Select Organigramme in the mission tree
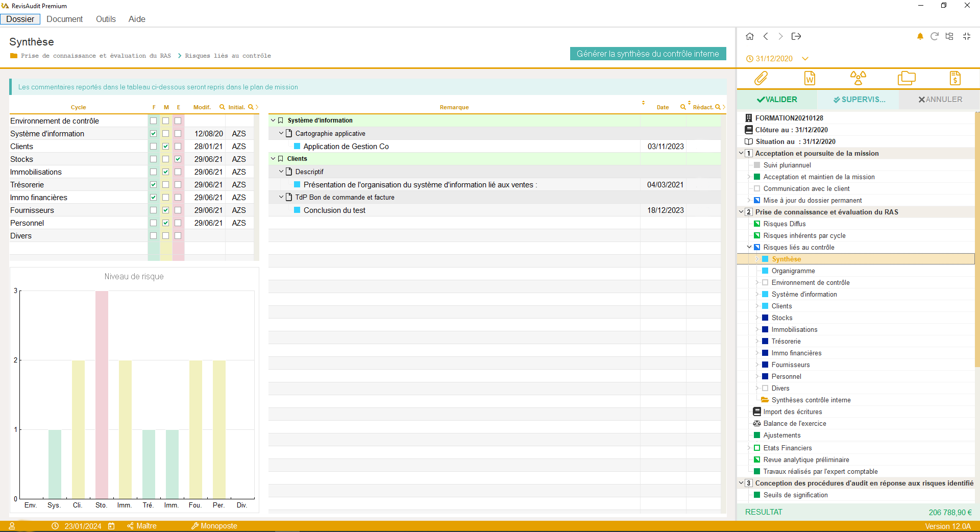The width and height of the screenshot is (980, 532). pos(793,271)
